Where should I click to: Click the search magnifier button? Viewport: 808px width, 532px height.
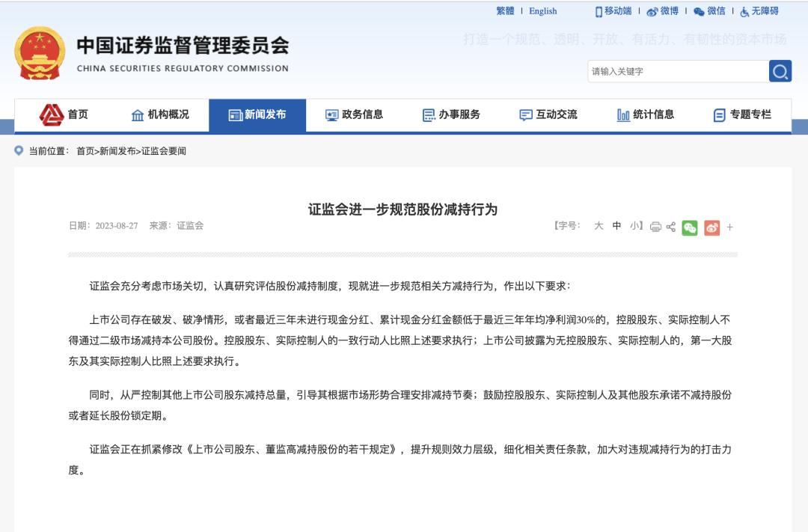(x=780, y=71)
